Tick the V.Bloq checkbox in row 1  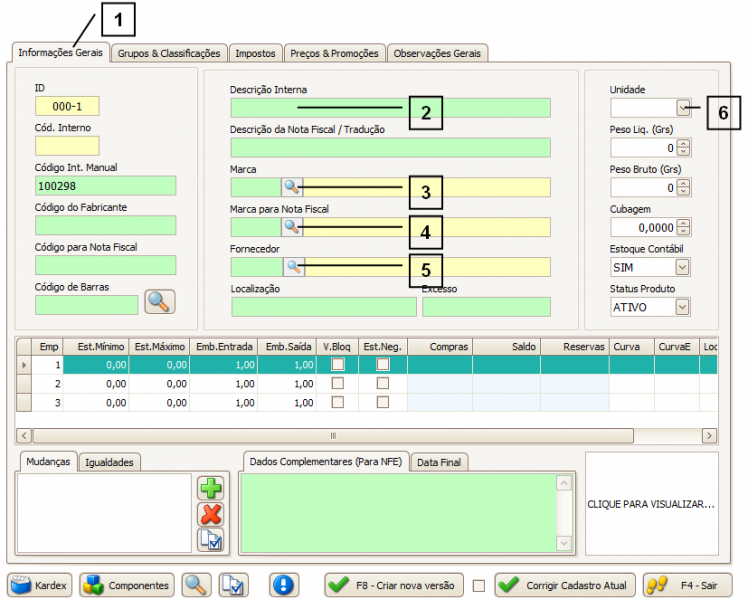coord(339,364)
